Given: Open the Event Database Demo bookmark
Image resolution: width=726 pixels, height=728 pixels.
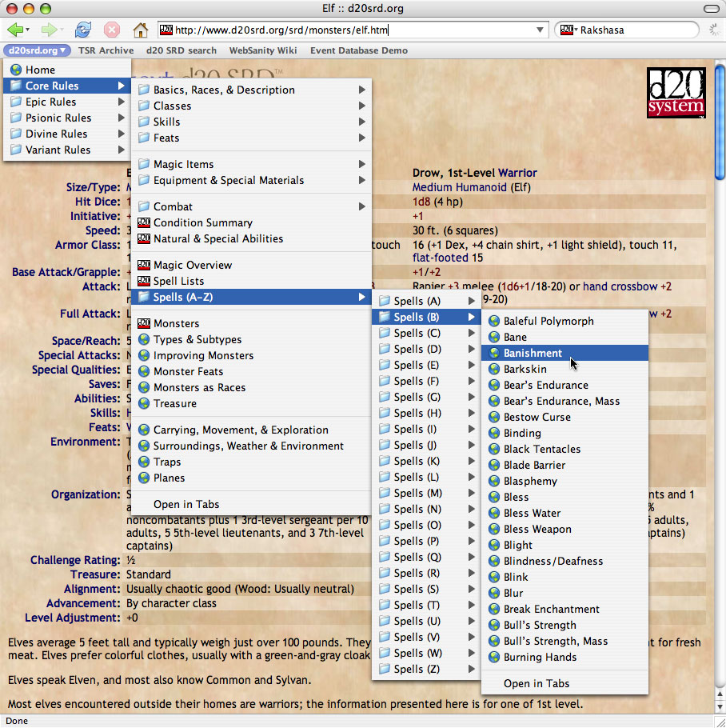Looking at the screenshot, I should 359,50.
